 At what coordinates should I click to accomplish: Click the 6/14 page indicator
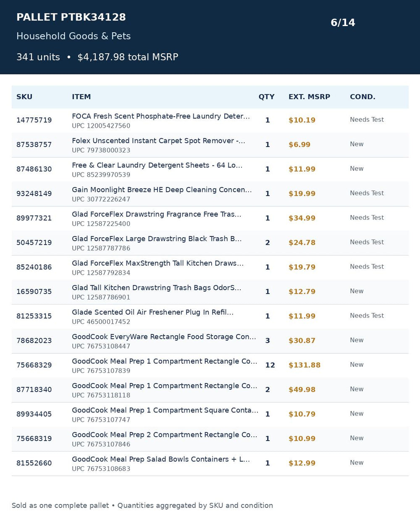pos(343,23)
